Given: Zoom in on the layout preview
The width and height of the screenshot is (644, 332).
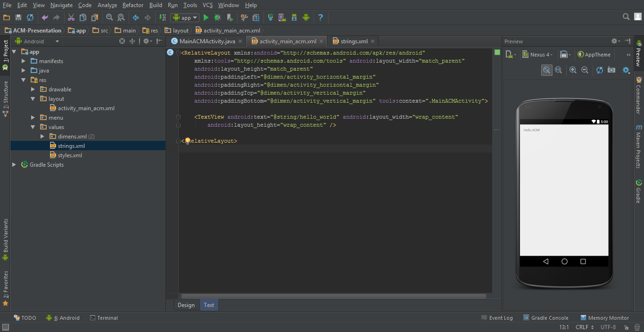Looking at the screenshot, I should 572,70.
